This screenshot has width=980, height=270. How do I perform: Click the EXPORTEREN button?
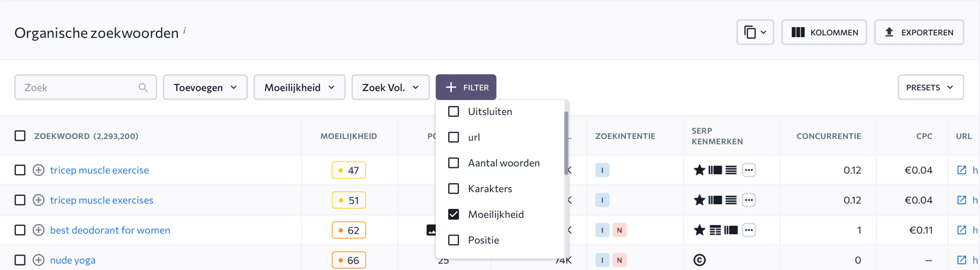tap(919, 33)
